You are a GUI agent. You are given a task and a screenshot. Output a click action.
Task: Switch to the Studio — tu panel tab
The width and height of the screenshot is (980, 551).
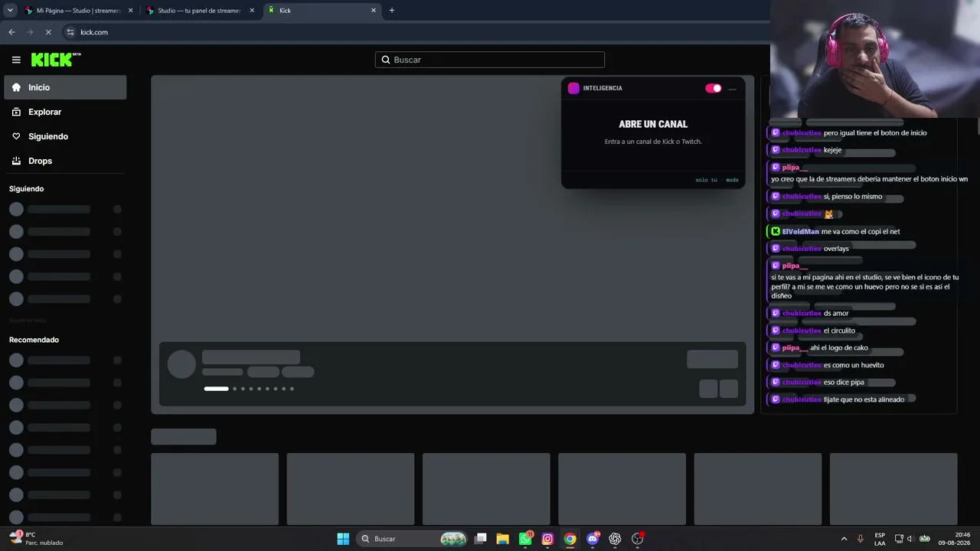pyautogui.click(x=201, y=11)
